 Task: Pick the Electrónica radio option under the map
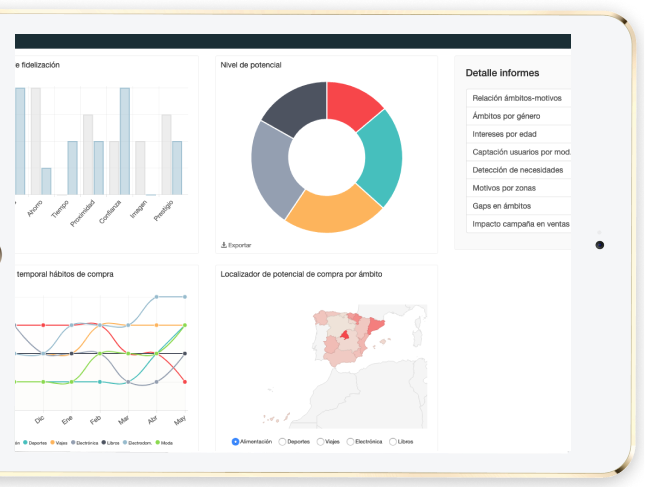[350, 441]
